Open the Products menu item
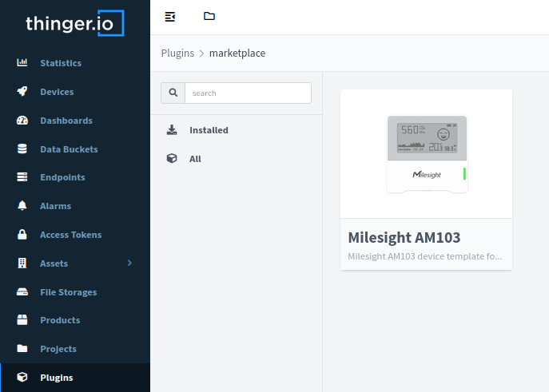Screen dimensions: 549x392 pyautogui.click(x=60, y=320)
